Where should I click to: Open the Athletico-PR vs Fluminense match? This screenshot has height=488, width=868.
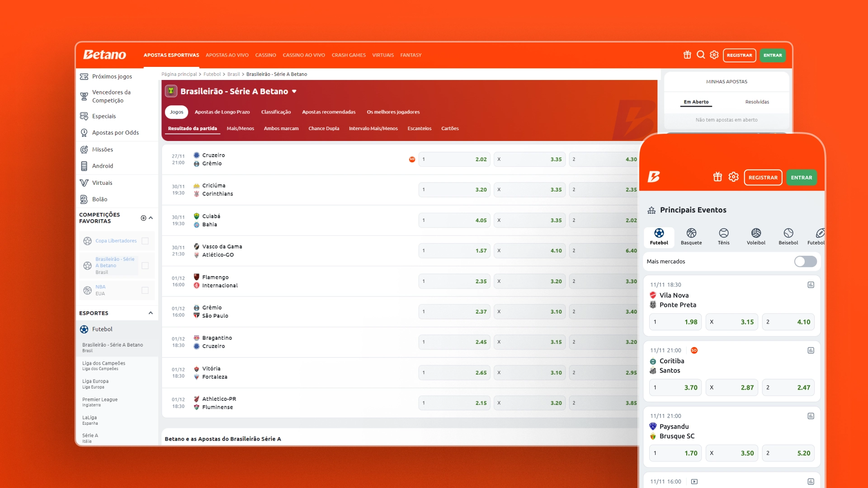pyautogui.click(x=219, y=403)
